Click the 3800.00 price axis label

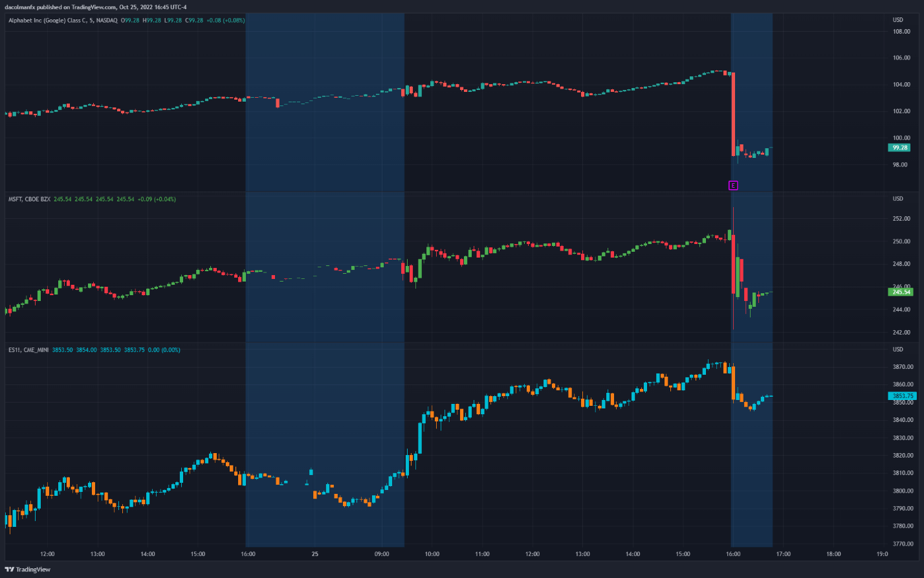click(903, 491)
